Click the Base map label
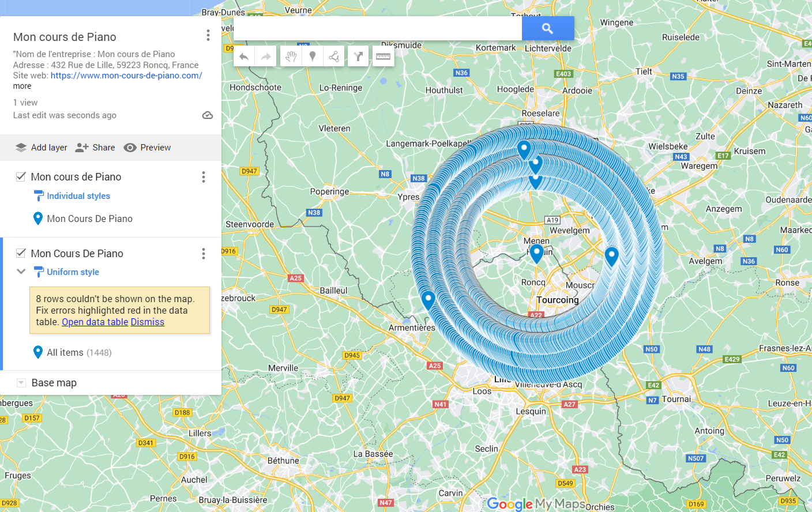 54,383
